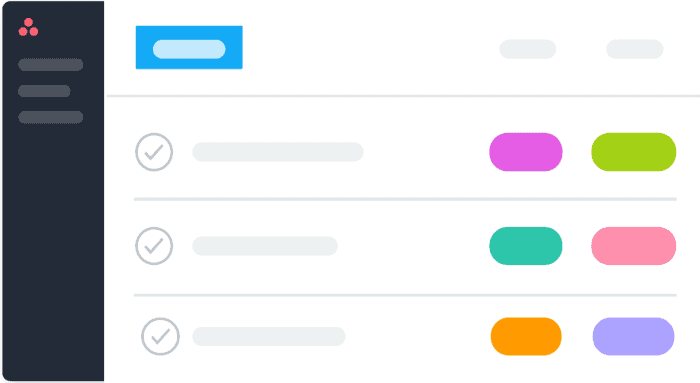Open the first gray header column pill
Screen dimensions: 700x383
[x=528, y=49]
